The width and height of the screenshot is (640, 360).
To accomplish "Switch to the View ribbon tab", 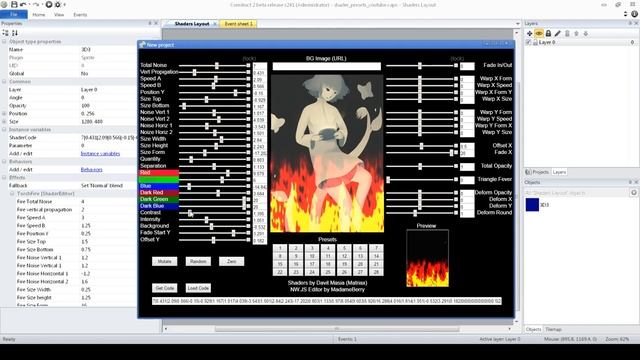I will [59, 15].
